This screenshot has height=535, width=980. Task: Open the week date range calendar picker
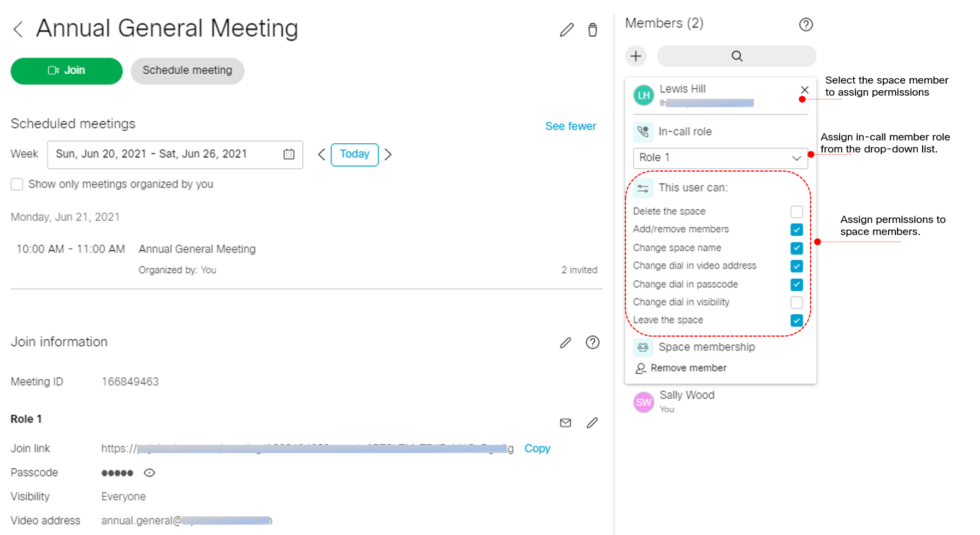(x=288, y=155)
